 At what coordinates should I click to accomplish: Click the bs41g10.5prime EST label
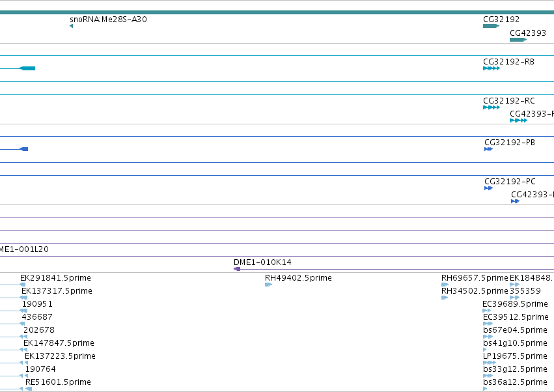coord(515,343)
